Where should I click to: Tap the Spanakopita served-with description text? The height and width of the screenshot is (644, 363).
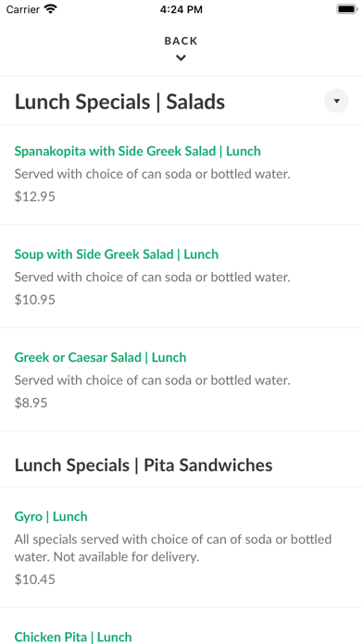tap(153, 174)
